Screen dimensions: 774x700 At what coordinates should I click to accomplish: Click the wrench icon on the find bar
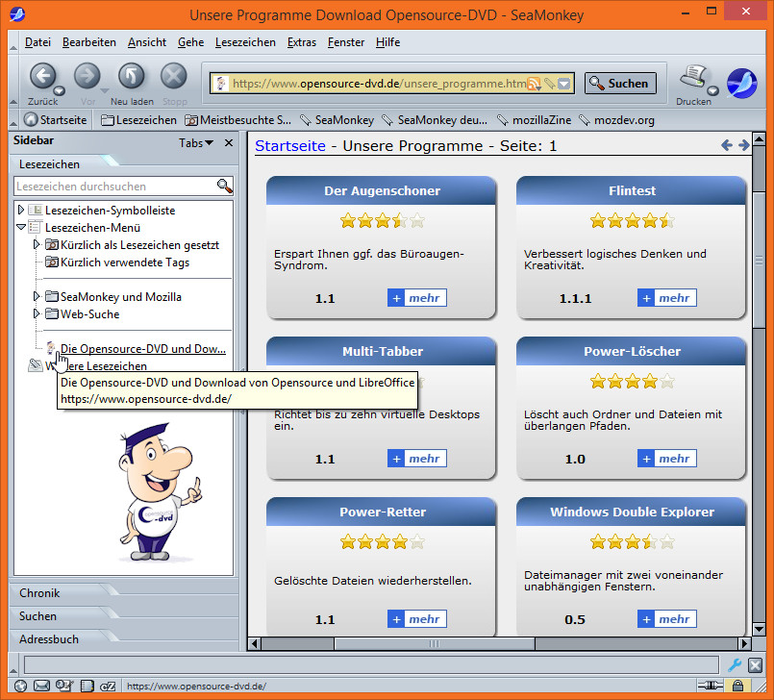735,664
